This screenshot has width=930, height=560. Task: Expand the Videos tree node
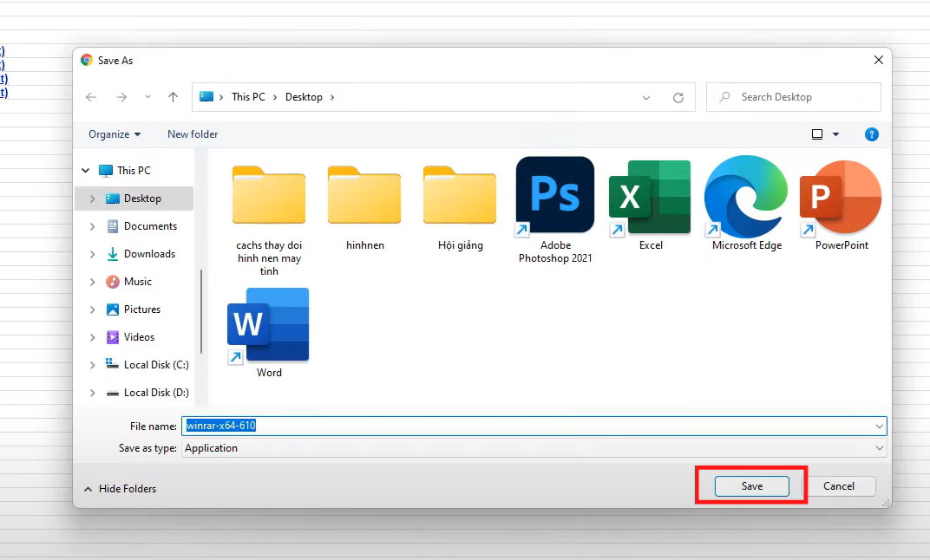92,337
